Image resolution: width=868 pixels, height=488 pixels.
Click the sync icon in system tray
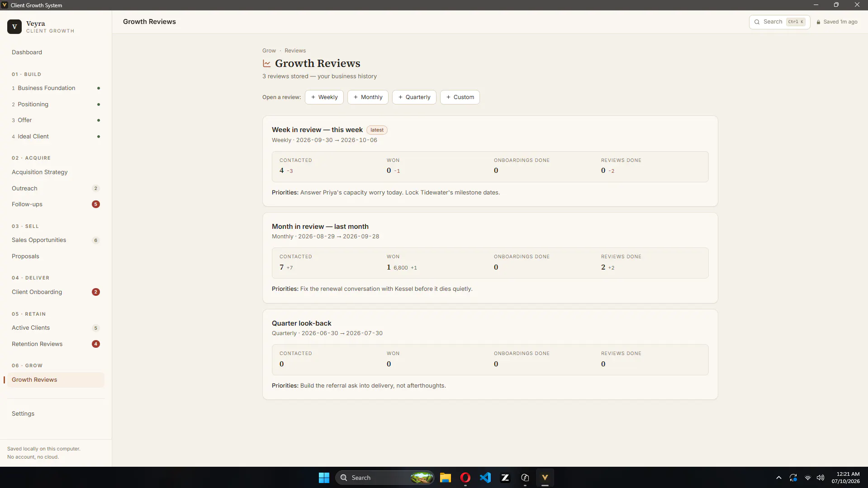click(793, 478)
